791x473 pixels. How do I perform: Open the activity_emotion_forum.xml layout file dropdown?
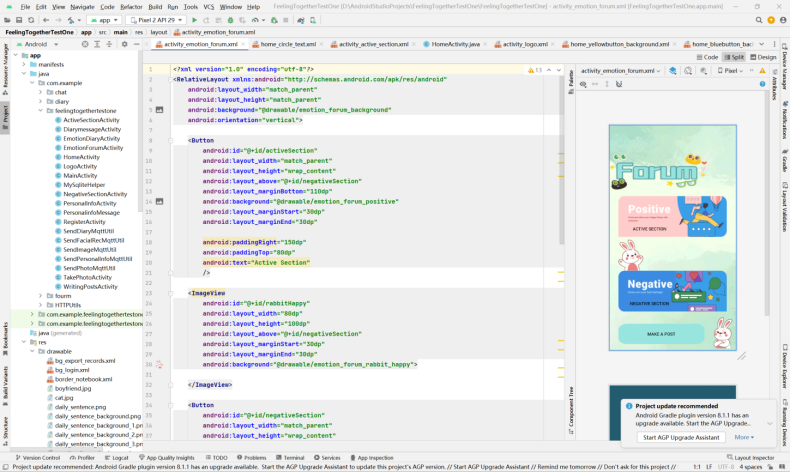coord(620,71)
